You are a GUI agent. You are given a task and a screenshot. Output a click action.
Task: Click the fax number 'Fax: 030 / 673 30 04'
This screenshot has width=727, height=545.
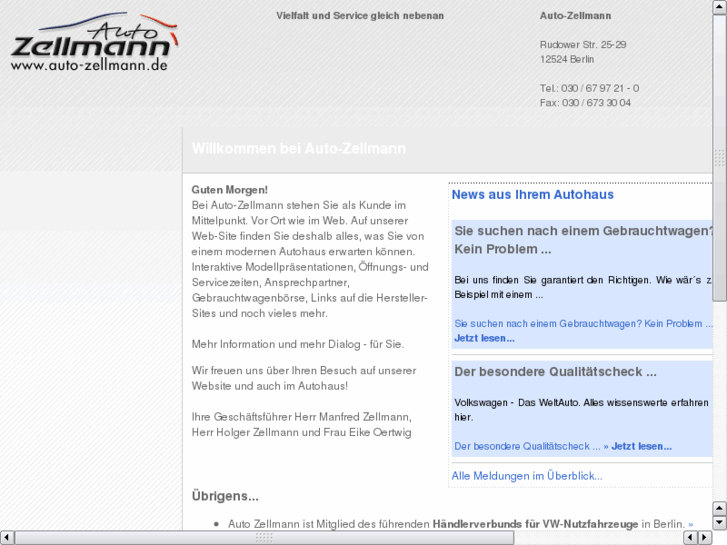pyautogui.click(x=585, y=103)
